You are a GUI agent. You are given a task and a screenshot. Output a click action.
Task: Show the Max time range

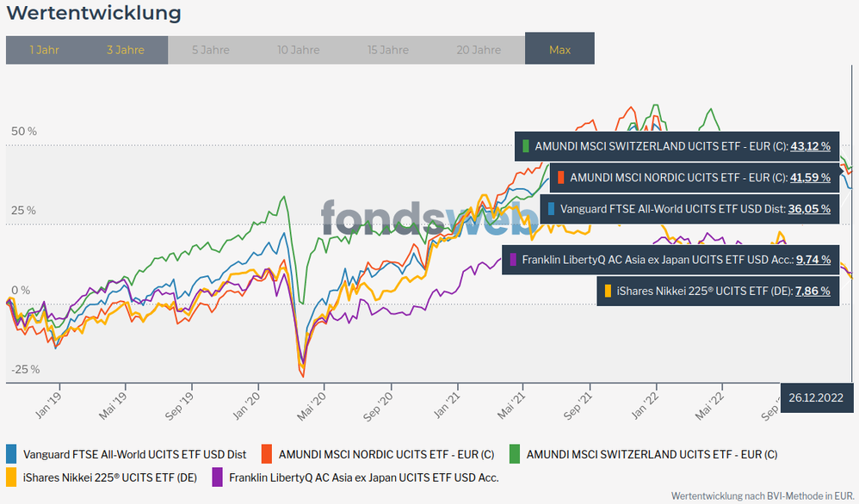click(559, 50)
